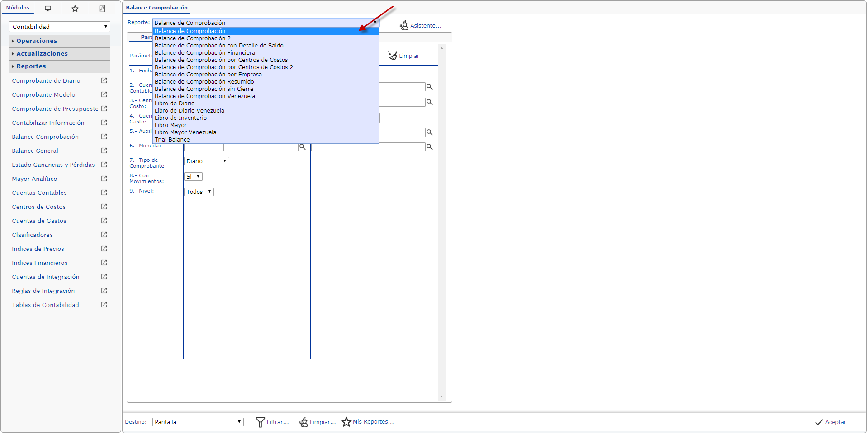Select Libro Mayor Venezuela option
This screenshot has height=434, width=868.
click(266, 132)
